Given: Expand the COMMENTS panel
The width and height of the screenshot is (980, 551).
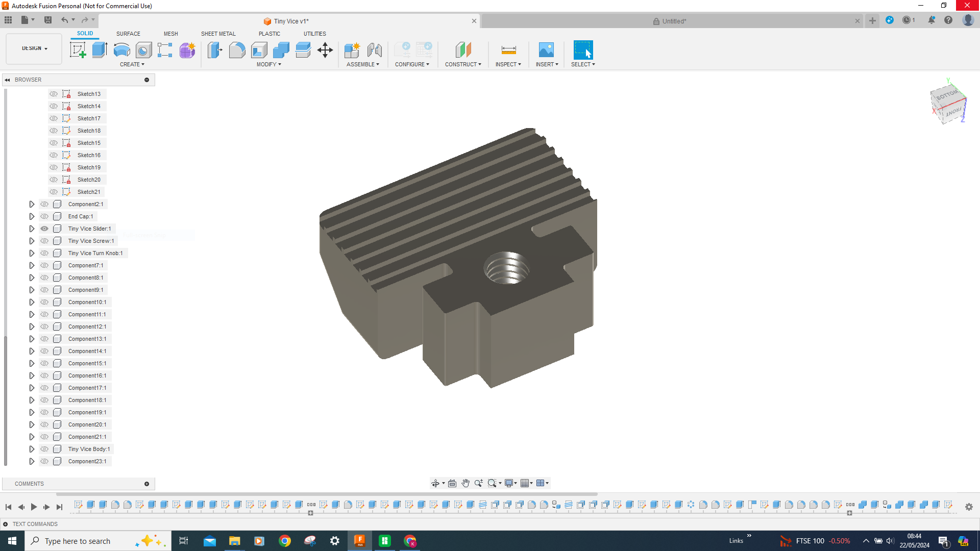Looking at the screenshot, I should coord(146,484).
